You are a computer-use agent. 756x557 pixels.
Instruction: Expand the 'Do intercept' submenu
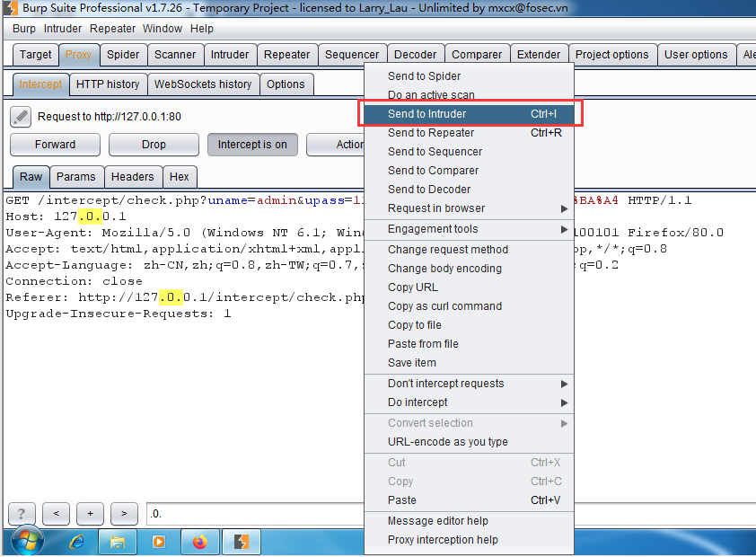pyautogui.click(x=469, y=402)
